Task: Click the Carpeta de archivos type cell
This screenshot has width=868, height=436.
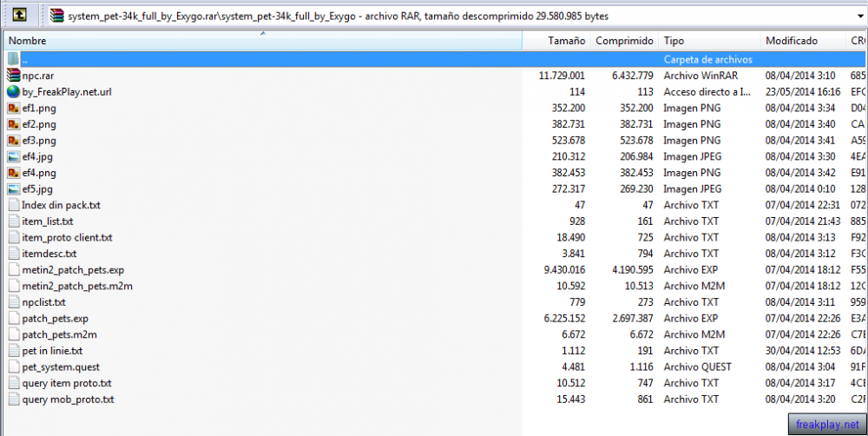Action: pos(708,59)
